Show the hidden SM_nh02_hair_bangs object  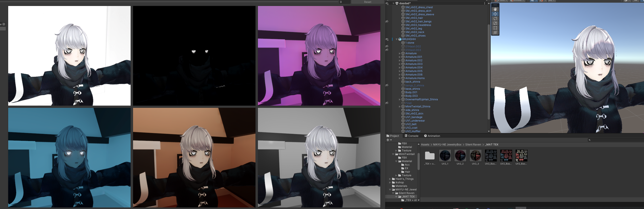(387, 21)
